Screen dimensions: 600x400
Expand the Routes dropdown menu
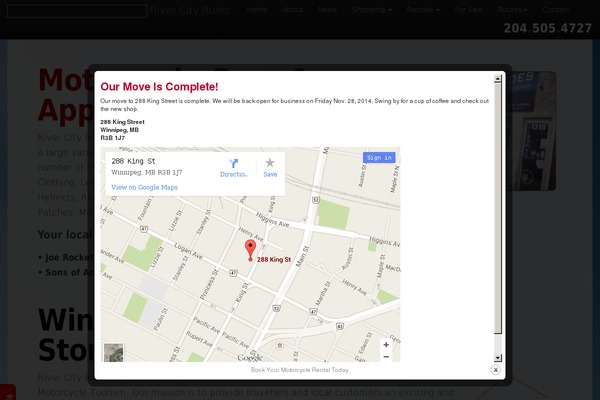[513, 10]
